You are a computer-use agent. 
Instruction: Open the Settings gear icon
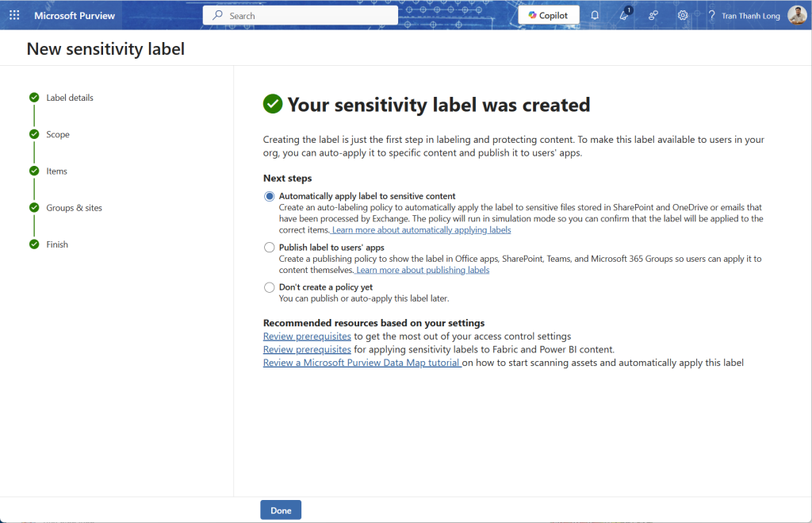683,15
